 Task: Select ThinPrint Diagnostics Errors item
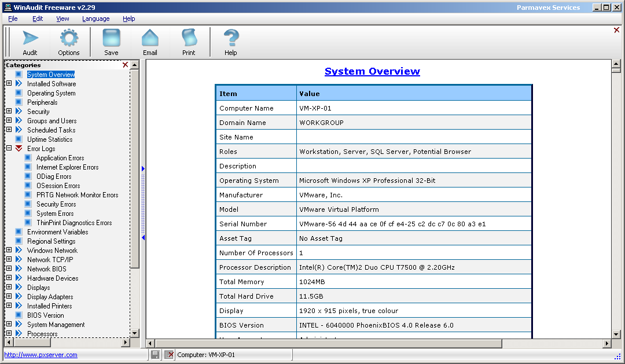click(x=74, y=222)
